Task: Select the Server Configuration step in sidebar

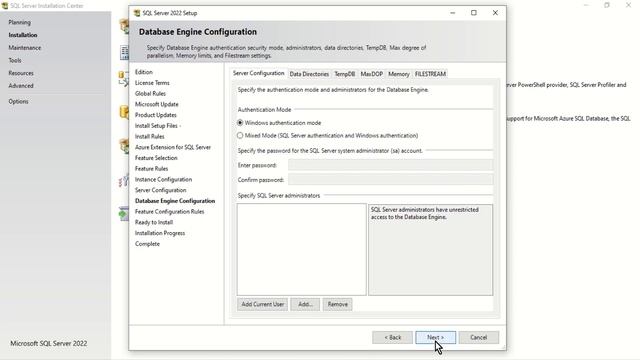Action: [x=161, y=190]
